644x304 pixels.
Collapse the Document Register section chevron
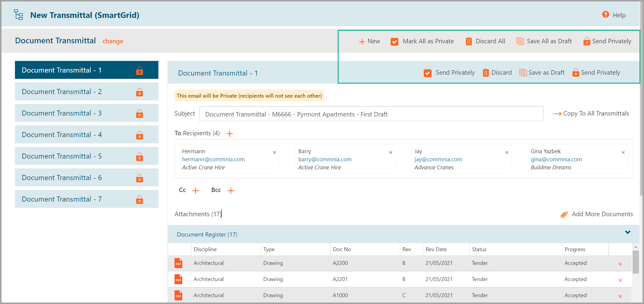coord(628,232)
